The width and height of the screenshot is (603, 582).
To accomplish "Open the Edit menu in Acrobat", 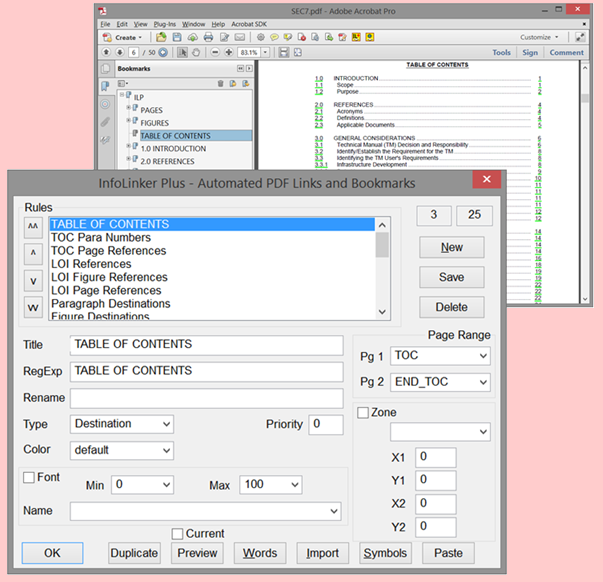I will [122, 24].
